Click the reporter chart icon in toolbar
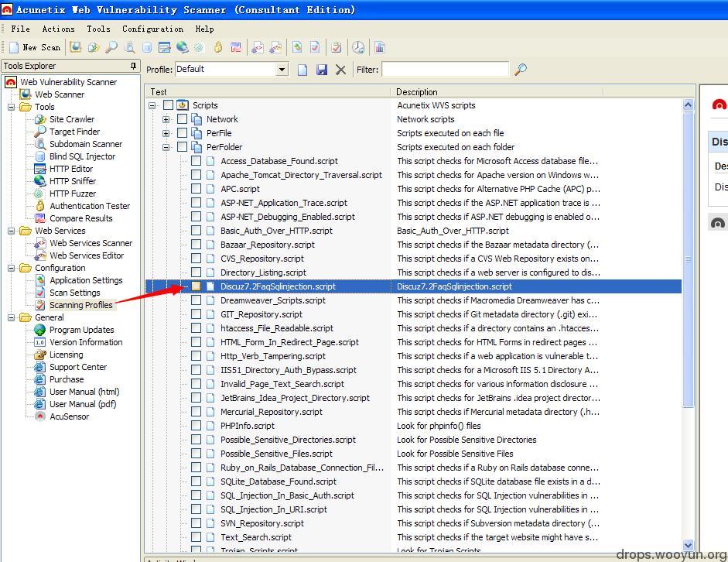Image resolution: width=728 pixels, height=562 pixels. [380, 47]
